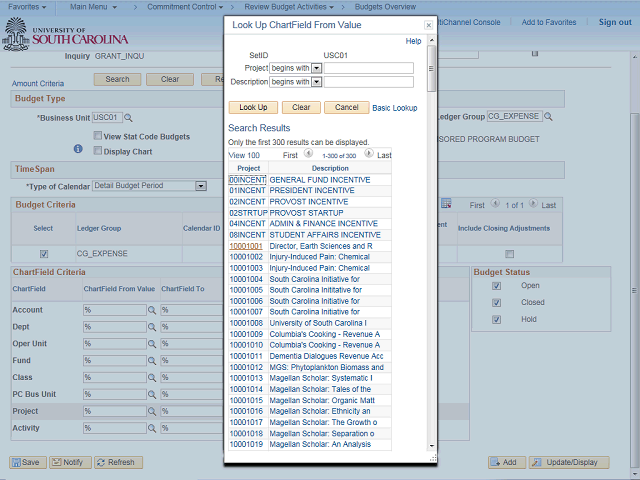
Task: Click the dialog's vertical scrollbar
Action: point(432,250)
